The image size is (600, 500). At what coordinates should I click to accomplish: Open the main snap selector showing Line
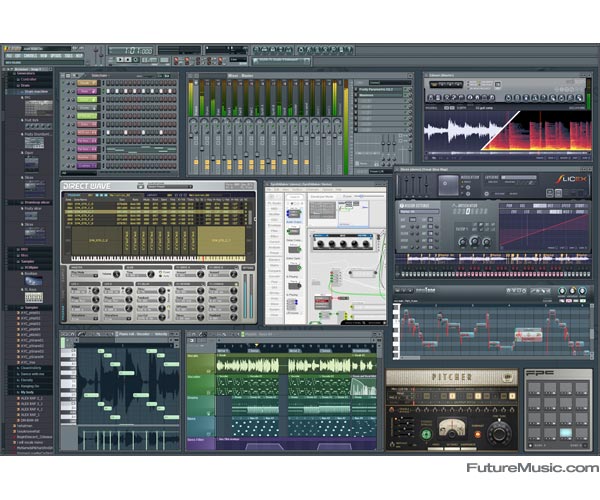(x=238, y=59)
